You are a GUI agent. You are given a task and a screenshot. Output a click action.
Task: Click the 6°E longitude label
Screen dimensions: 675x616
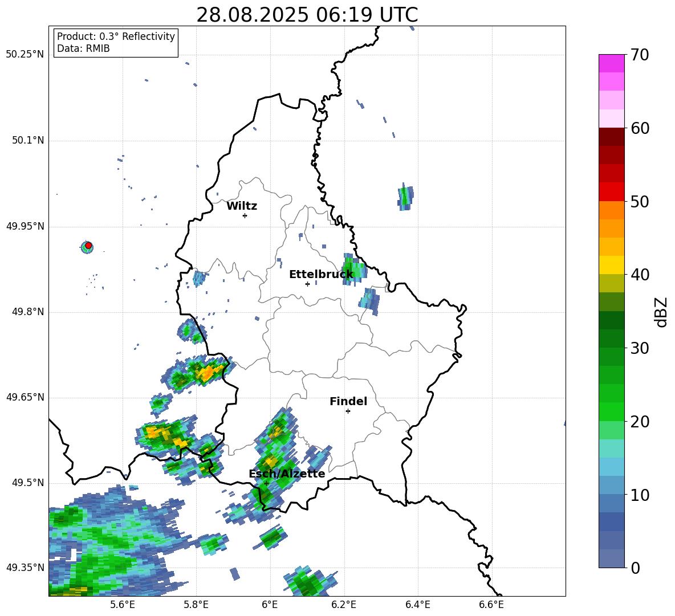[270, 605]
